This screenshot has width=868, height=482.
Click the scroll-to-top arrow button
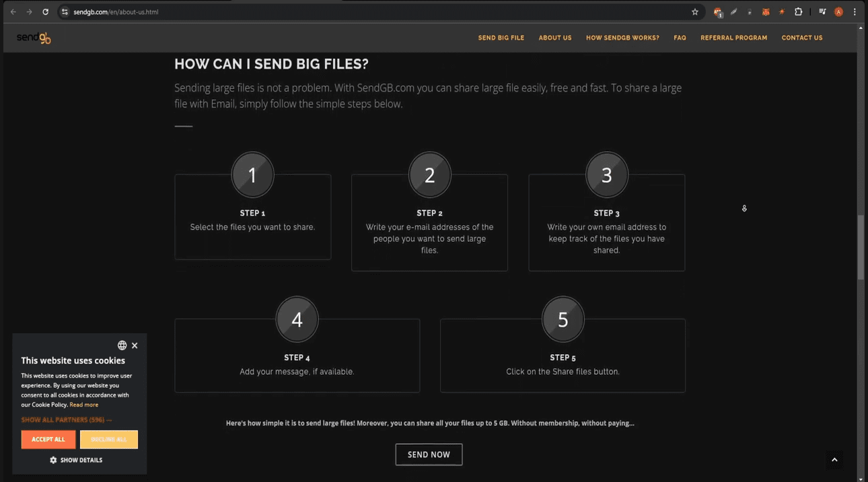pyautogui.click(x=834, y=460)
